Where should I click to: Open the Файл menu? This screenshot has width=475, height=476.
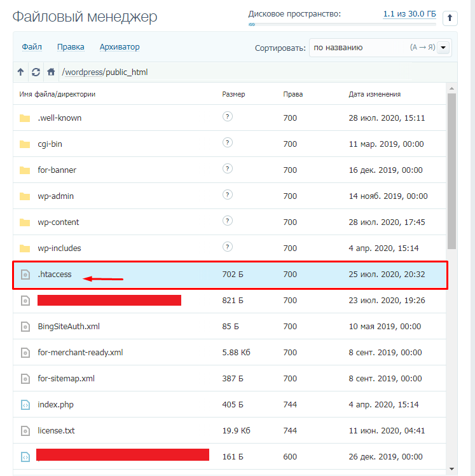coord(32,47)
